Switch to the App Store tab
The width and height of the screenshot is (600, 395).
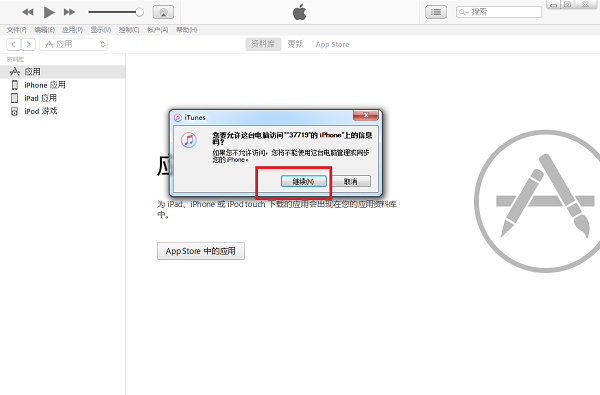(x=332, y=44)
